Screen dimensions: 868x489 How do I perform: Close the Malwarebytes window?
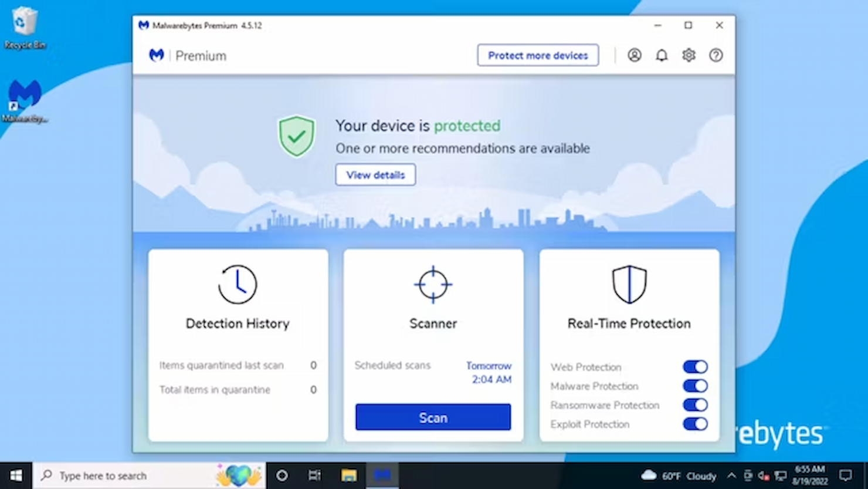(719, 25)
